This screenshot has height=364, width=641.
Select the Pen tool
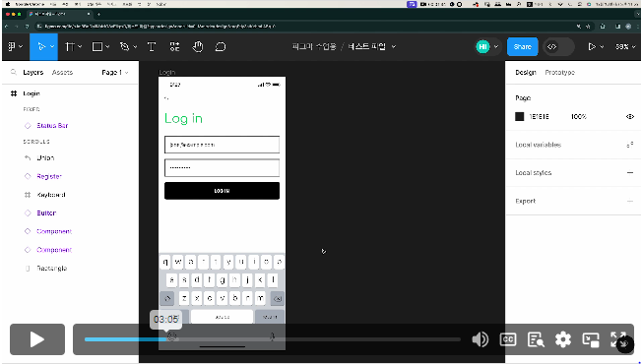tap(124, 47)
